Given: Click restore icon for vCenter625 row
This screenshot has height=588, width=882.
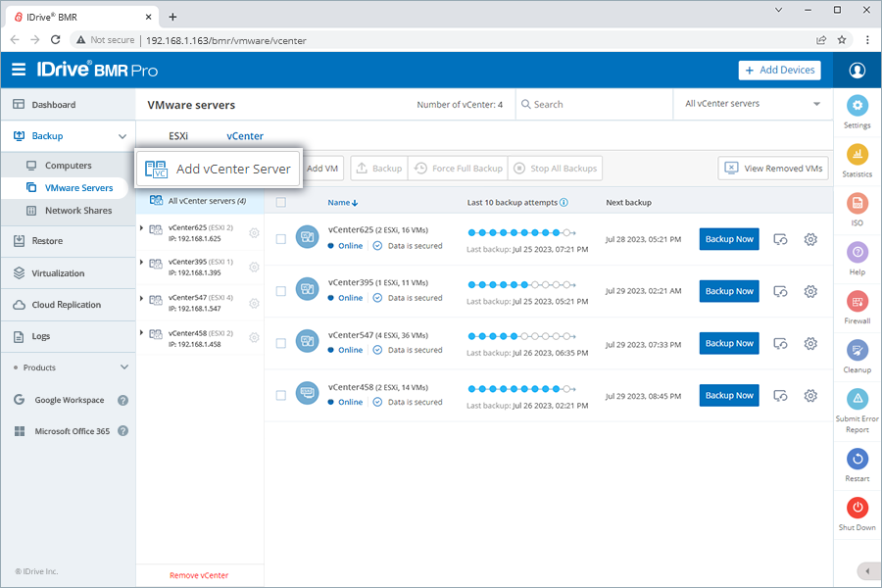Looking at the screenshot, I should click(x=780, y=240).
